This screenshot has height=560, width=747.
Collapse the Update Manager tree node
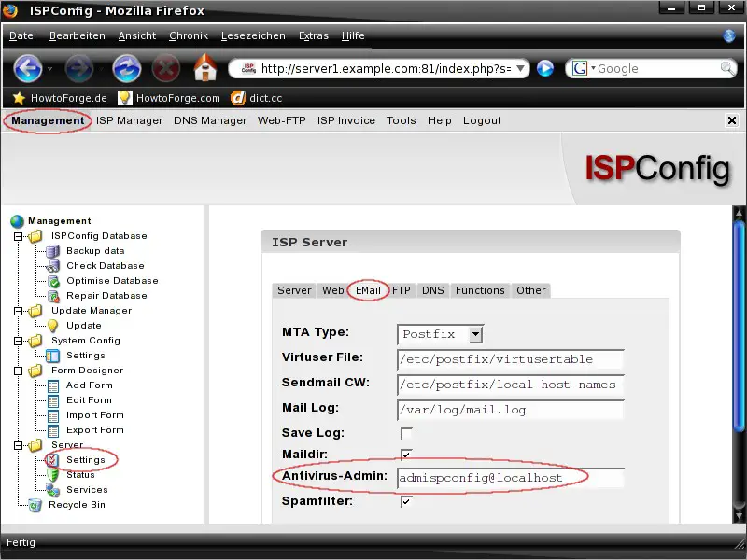(x=18, y=311)
